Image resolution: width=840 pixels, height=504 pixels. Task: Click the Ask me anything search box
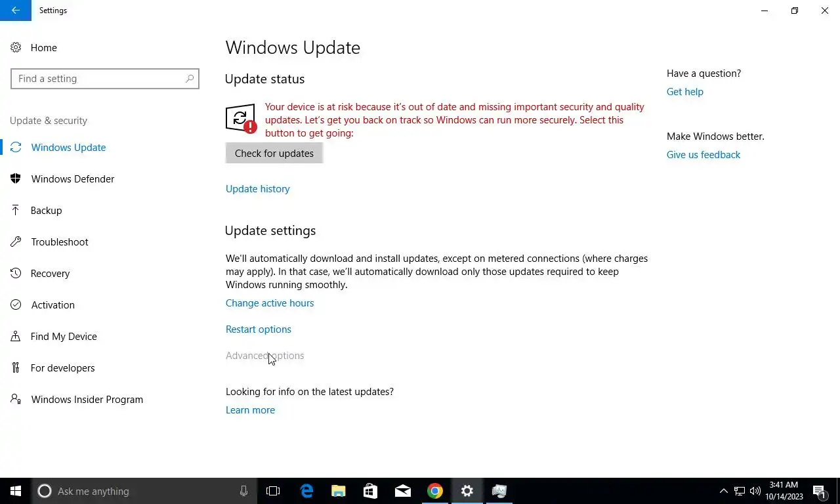(x=144, y=491)
